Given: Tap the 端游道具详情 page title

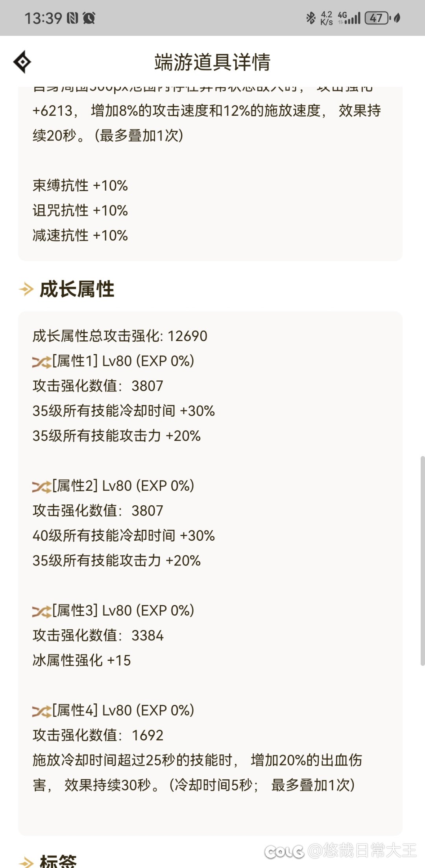Looking at the screenshot, I should [x=213, y=62].
